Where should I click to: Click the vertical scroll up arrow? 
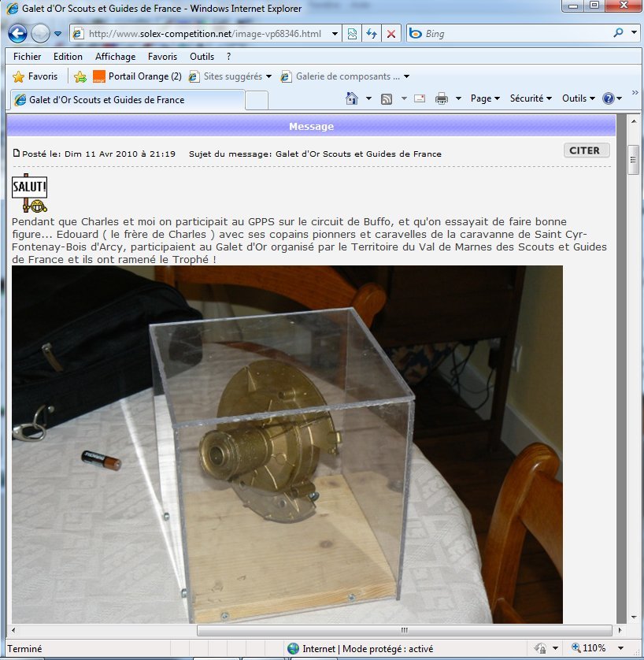[x=633, y=121]
